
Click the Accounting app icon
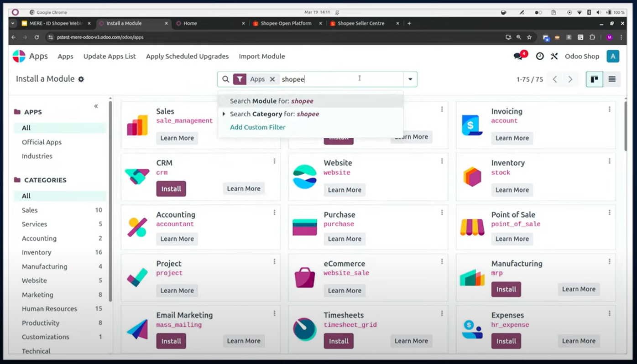[x=137, y=227]
